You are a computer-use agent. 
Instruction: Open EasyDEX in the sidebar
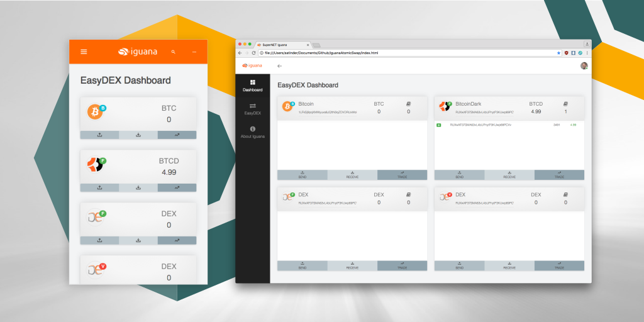[253, 109]
